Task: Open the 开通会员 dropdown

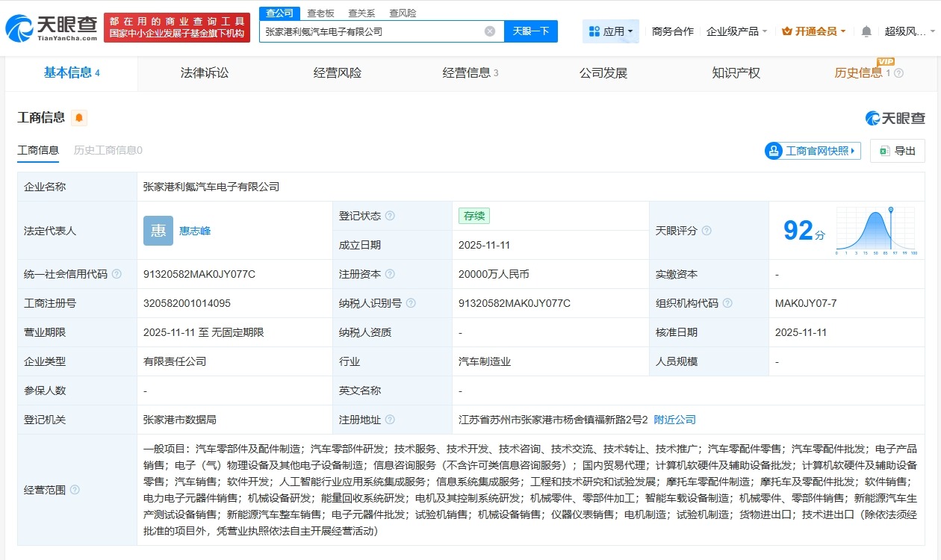Action: point(813,31)
